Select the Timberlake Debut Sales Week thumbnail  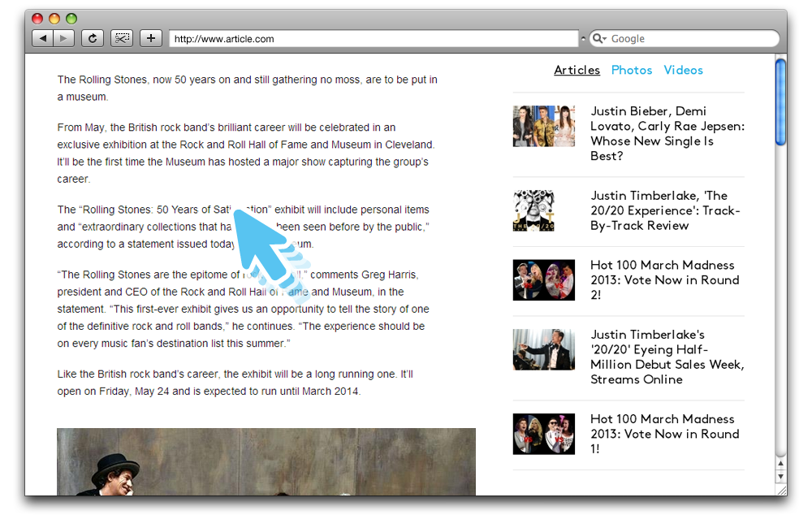click(x=544, y=349)
